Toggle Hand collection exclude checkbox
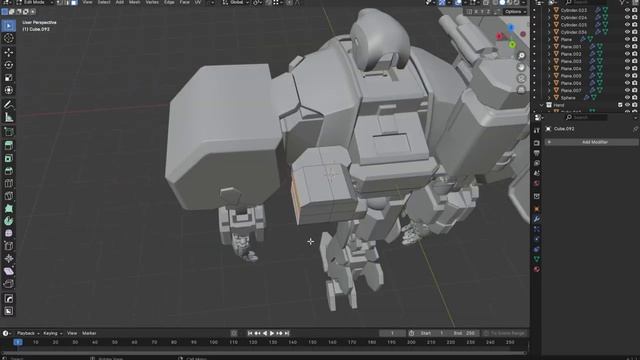 tap(620, 105)
